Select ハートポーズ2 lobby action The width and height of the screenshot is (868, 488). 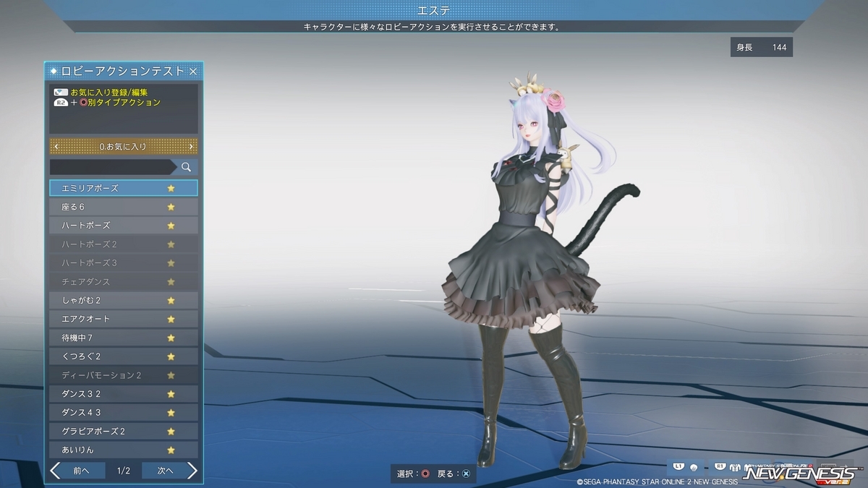click(x=124, y=244)
